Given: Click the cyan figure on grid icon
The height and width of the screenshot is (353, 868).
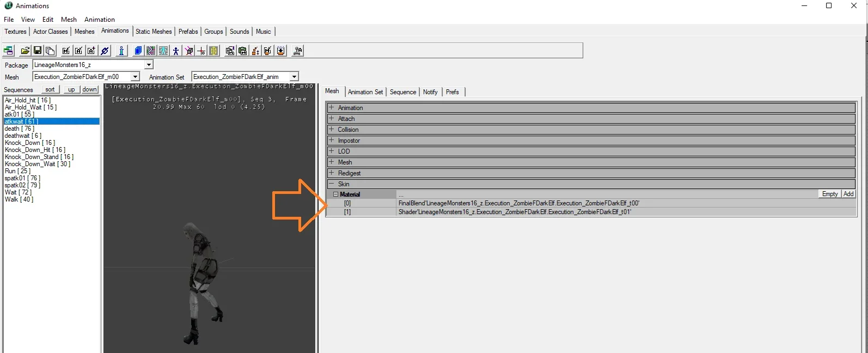Looking at the screenshot, I should (163, 51).
